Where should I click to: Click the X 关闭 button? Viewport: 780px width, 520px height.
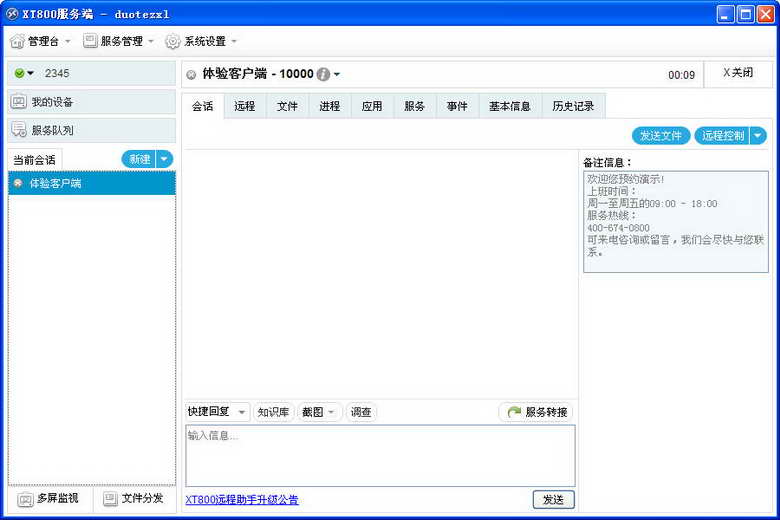(x=738, y=73)
